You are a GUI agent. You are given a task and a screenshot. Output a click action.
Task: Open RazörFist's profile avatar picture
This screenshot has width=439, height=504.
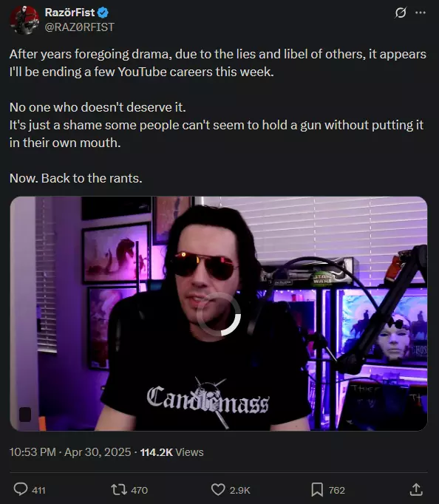click(24, 20)
